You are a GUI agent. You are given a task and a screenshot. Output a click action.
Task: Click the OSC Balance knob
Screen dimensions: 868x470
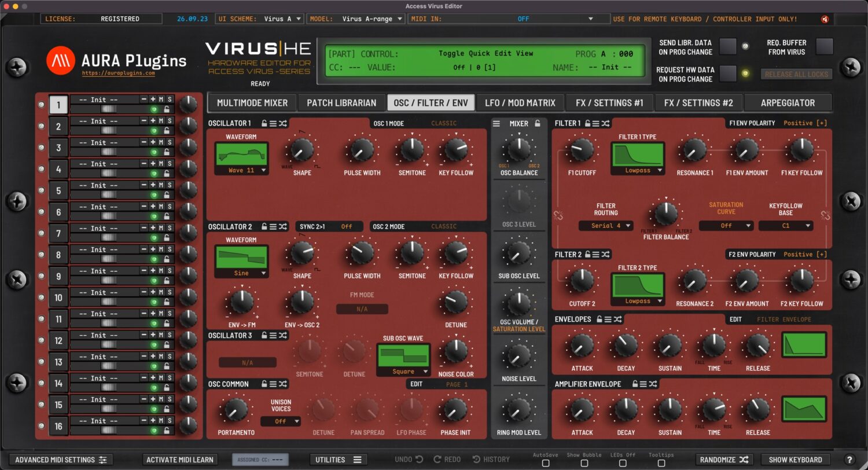click(x=519, y=149)
